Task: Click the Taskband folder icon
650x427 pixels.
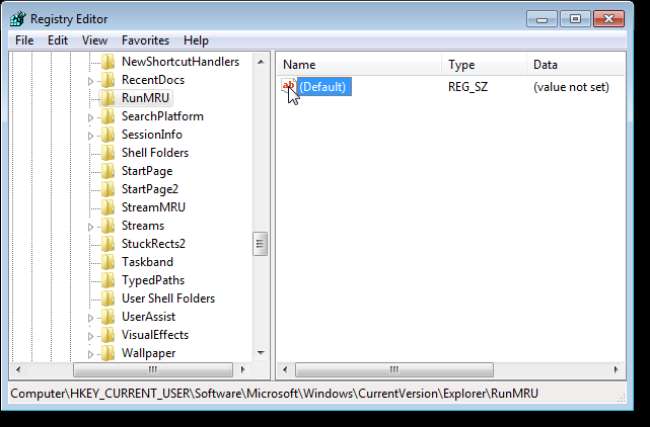Action: 108,262
